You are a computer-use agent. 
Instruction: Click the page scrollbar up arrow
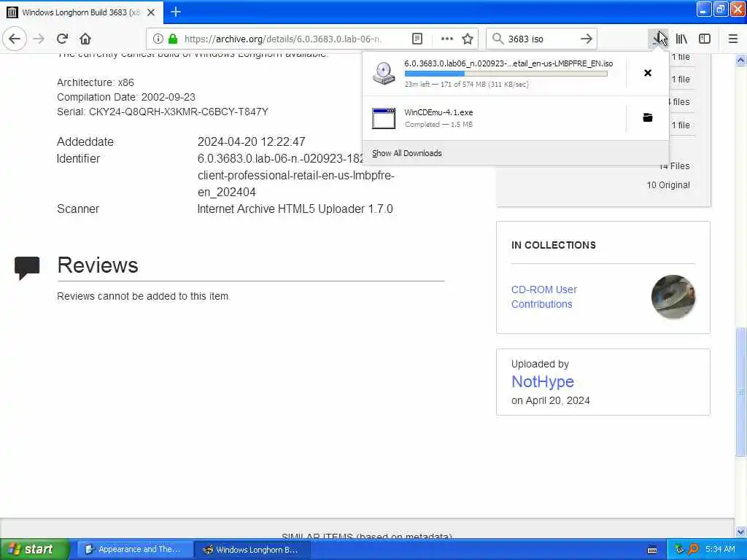coord(740,61)
